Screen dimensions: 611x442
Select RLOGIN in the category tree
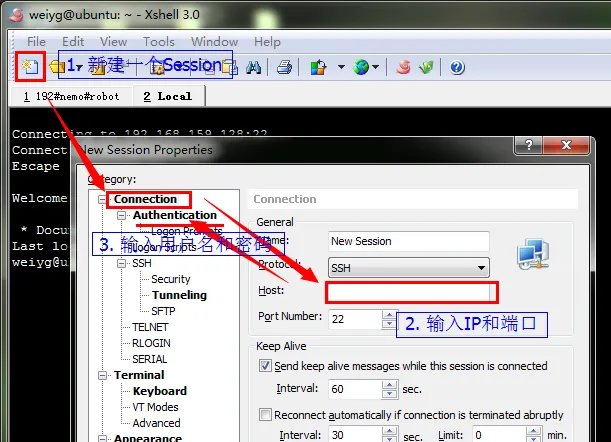coord(151,343)
